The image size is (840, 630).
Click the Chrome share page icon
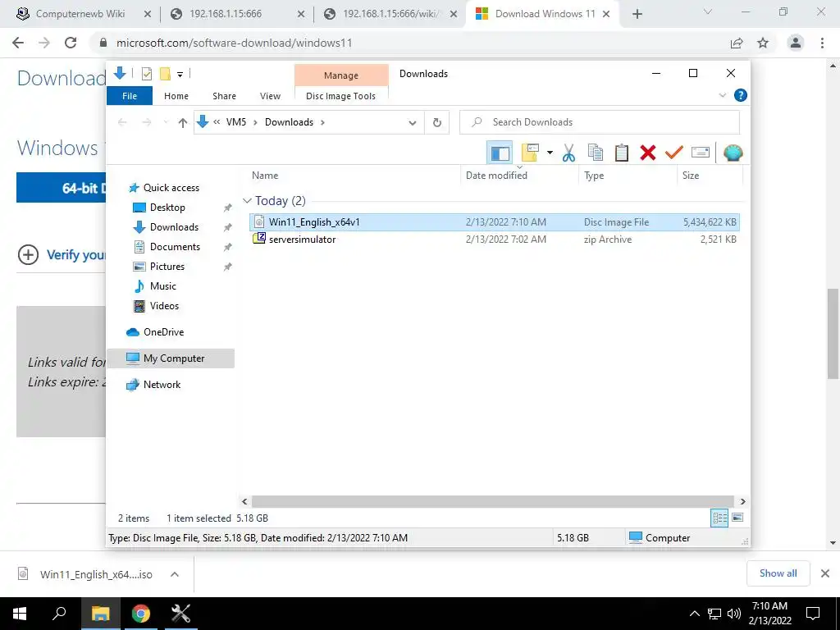pyautogui.click(x=737, y=43)
